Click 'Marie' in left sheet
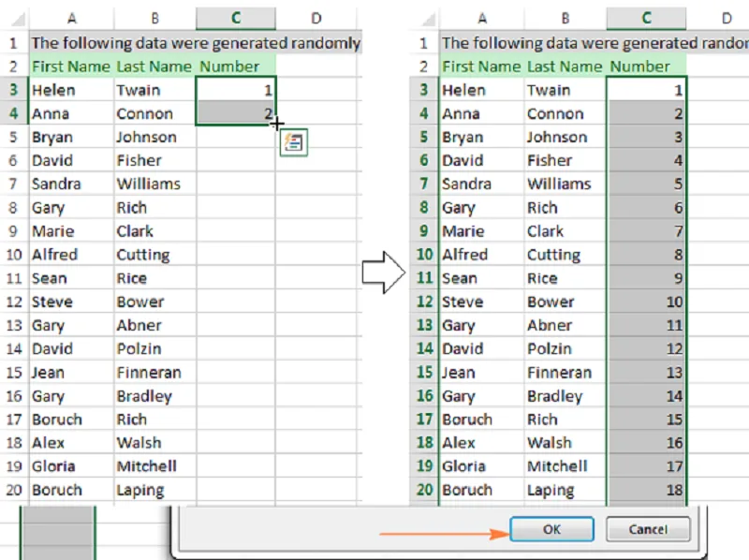This screenshot has height=560, width=749. point(53,231)
